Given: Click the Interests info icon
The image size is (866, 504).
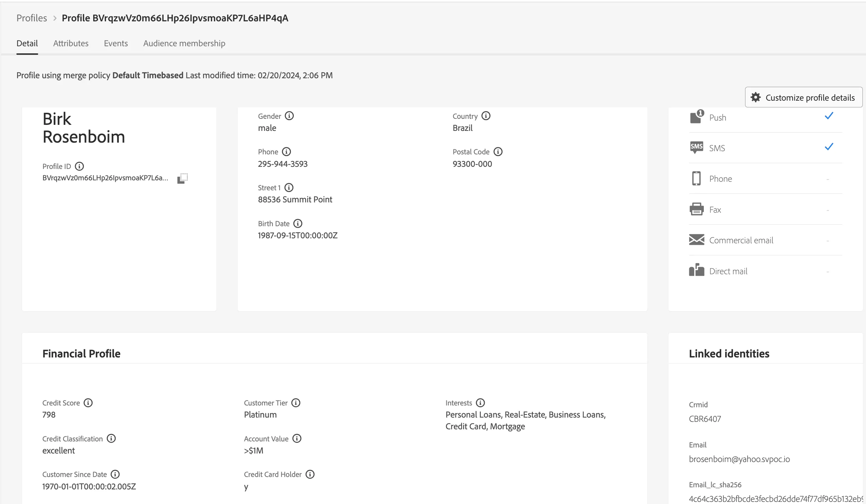Looking at the screenshot, I should pyautogui.click(x=480, y=403).
